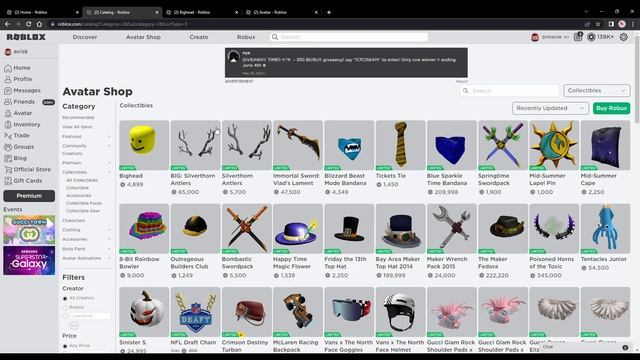Open Robux in the top navigation
The image size is (640, 360).
click(x=246, y=37)
